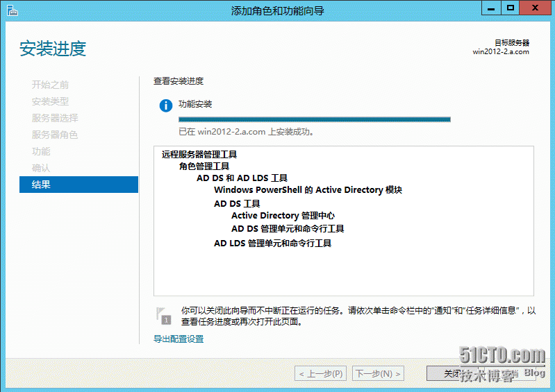Maximize the wizard window

point(510,8)
